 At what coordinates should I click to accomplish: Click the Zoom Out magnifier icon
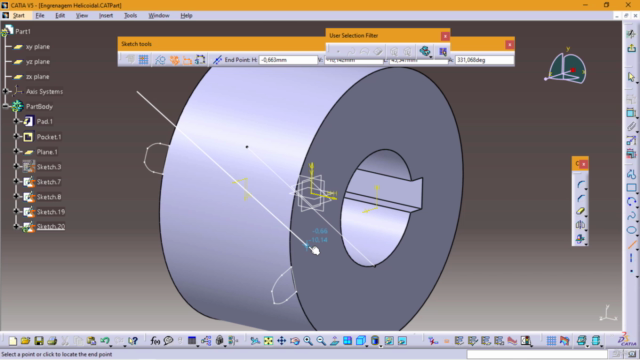(321, 340)
